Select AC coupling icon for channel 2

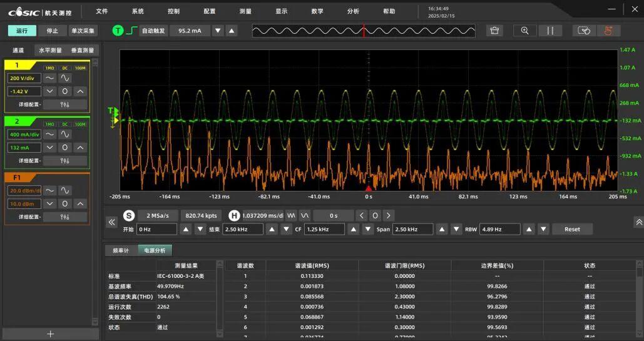pyautogui.click(x=49, y=134)
